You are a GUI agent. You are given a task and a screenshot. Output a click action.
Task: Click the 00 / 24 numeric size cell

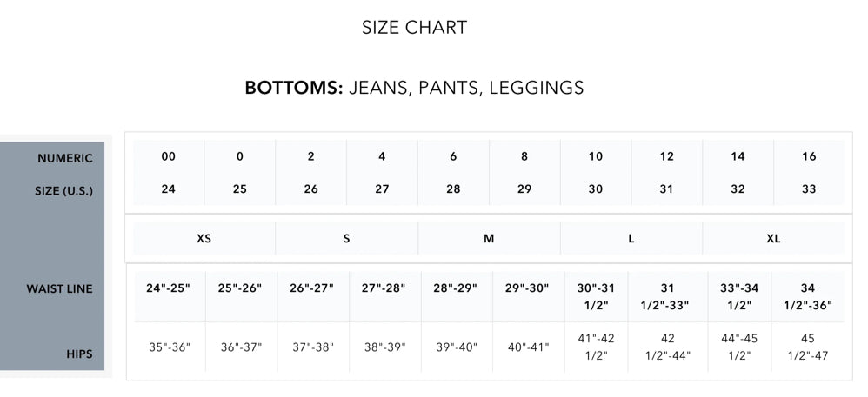[x=168, y=173]
